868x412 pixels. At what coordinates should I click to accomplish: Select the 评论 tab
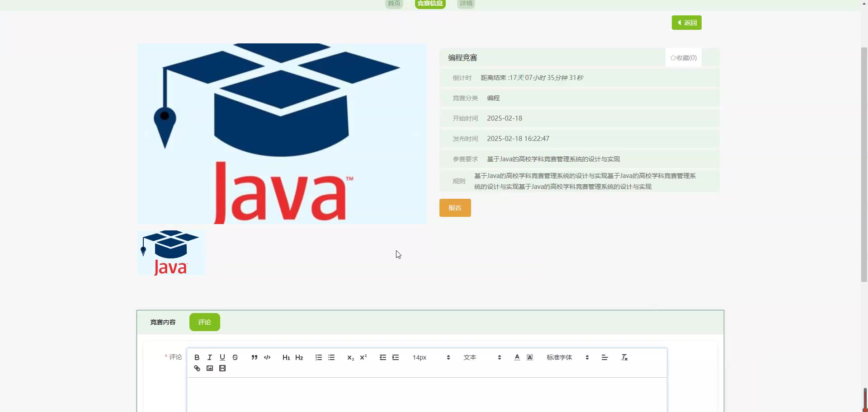point(205,322)
